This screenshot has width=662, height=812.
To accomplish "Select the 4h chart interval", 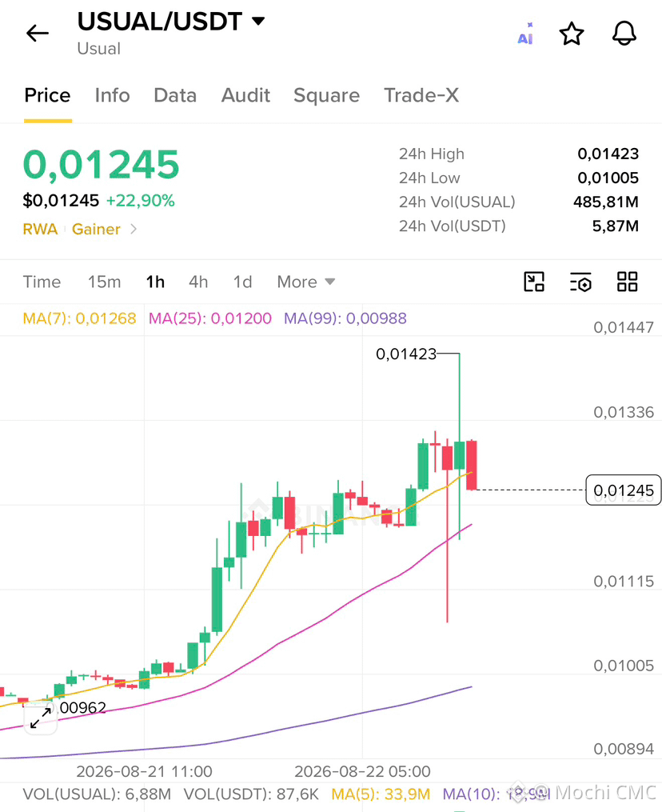I will tap(198, 282).
